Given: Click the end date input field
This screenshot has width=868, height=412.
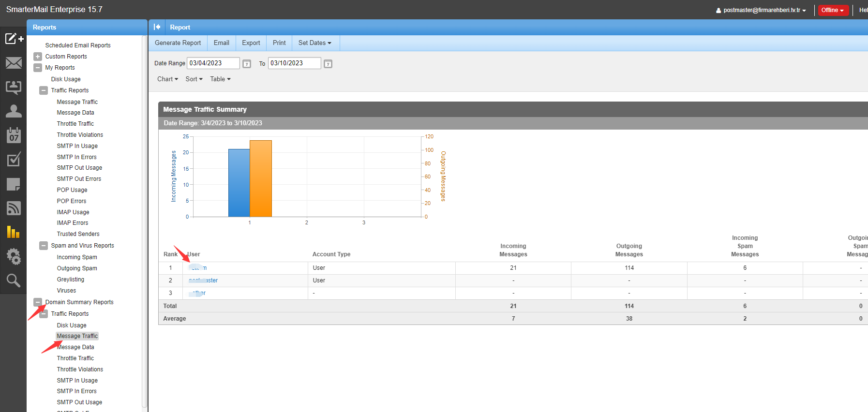Looking at the screenshot, I should coord(294,63).
